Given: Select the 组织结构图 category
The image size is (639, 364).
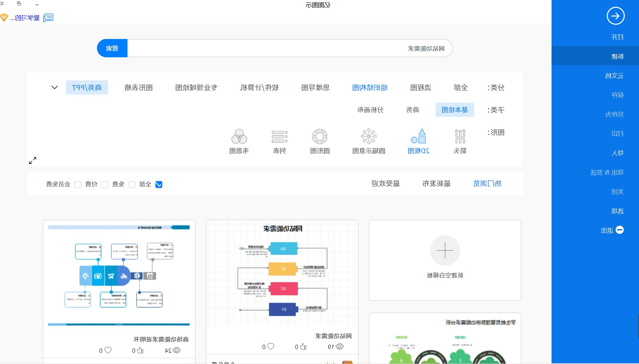Looking at the screenshot, I should 370,87.
